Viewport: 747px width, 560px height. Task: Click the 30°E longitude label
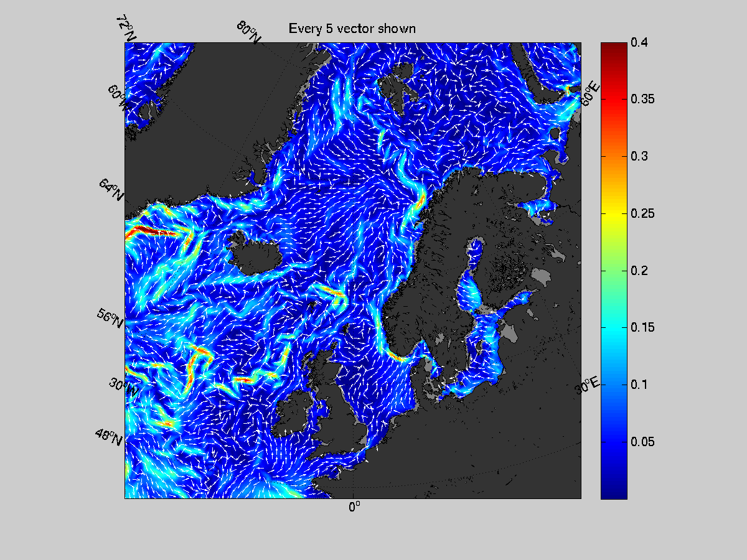pyautogui.click(x=588, y=386)
